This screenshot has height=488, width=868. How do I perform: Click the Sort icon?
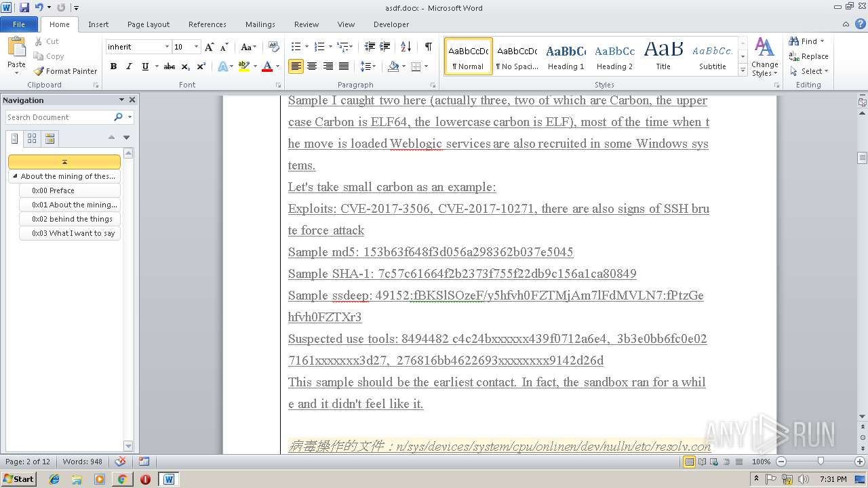(406, 47)
